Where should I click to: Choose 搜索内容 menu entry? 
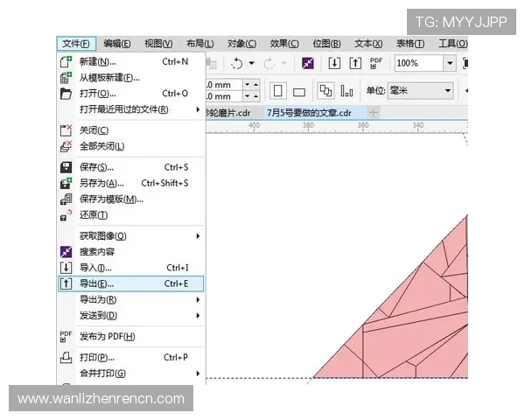131,252
